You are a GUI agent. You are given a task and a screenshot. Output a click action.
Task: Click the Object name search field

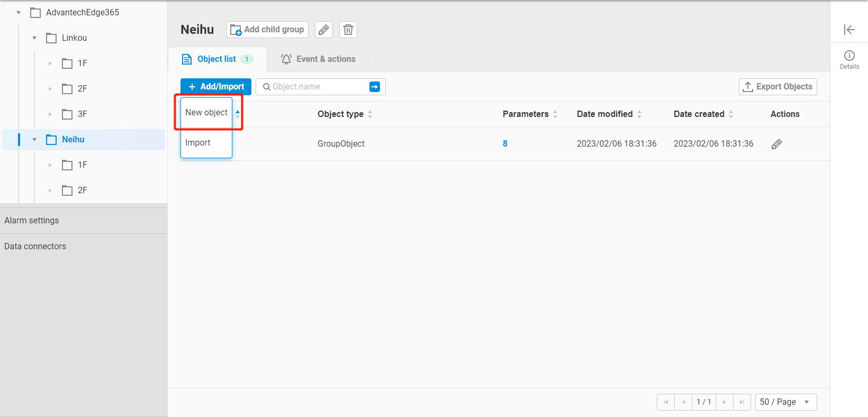click(318, 87)
